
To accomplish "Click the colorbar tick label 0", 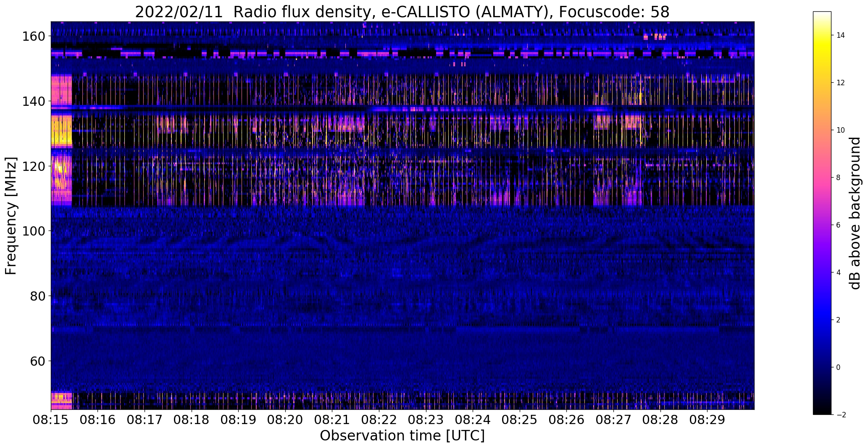I will point(838,367).
